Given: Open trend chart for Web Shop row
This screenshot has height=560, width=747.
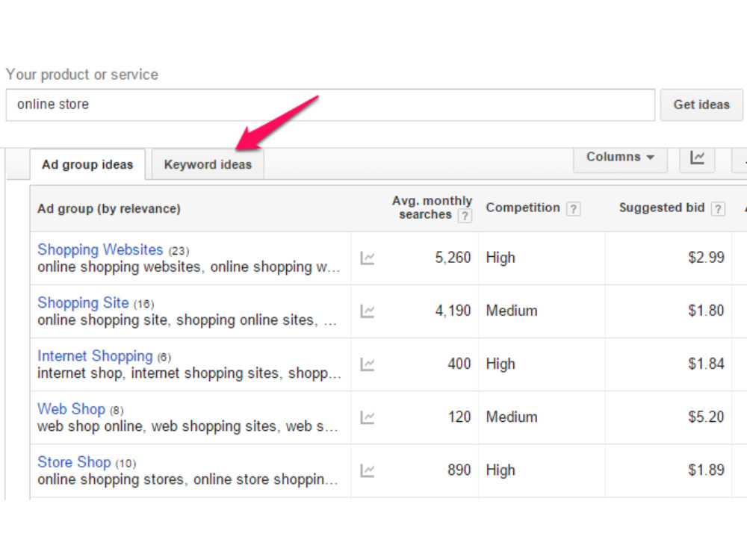Looking at the screenshot, I should point(368,417).
